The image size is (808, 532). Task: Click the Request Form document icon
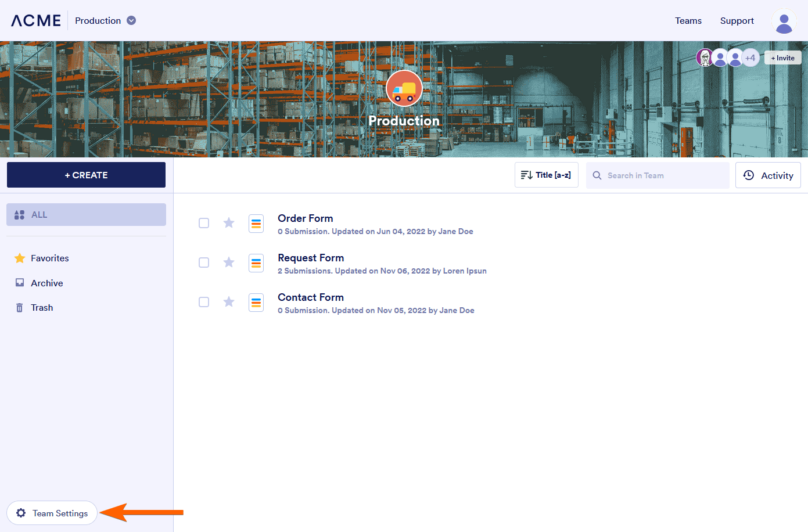point(256,263)
